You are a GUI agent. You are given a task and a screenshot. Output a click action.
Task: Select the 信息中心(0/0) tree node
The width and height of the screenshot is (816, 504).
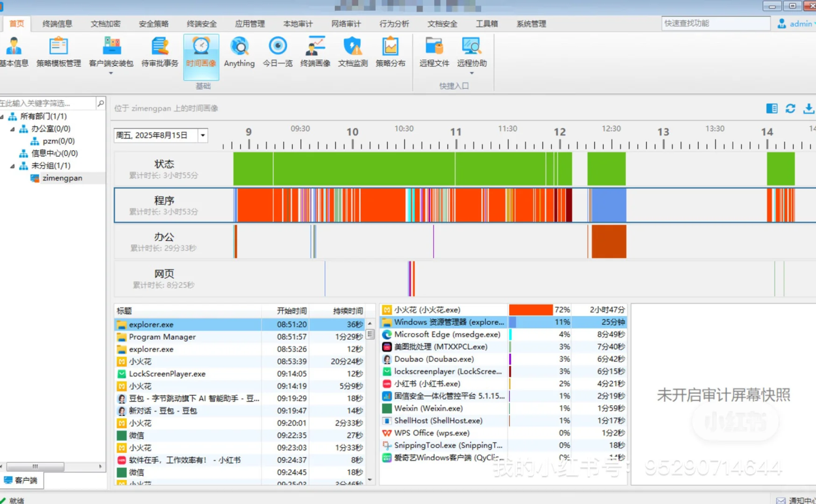point(54,153)
